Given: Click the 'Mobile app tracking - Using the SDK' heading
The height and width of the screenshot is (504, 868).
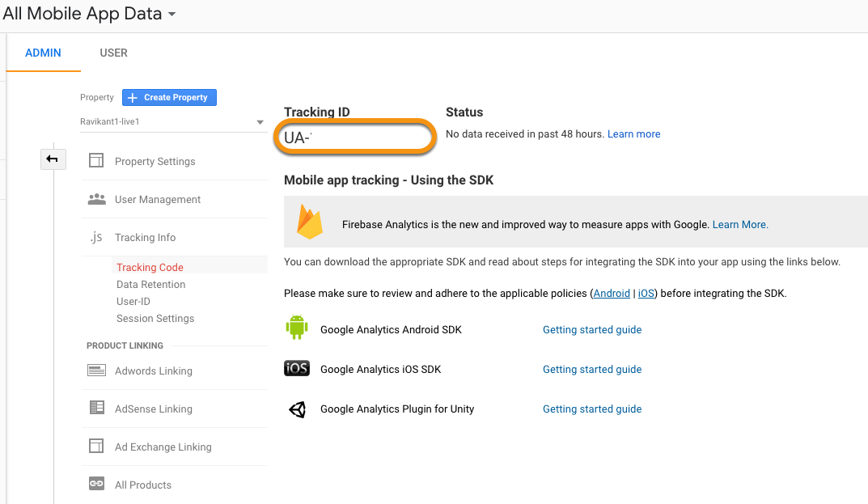Looking at the screenshot, I should tap(388, 180).
